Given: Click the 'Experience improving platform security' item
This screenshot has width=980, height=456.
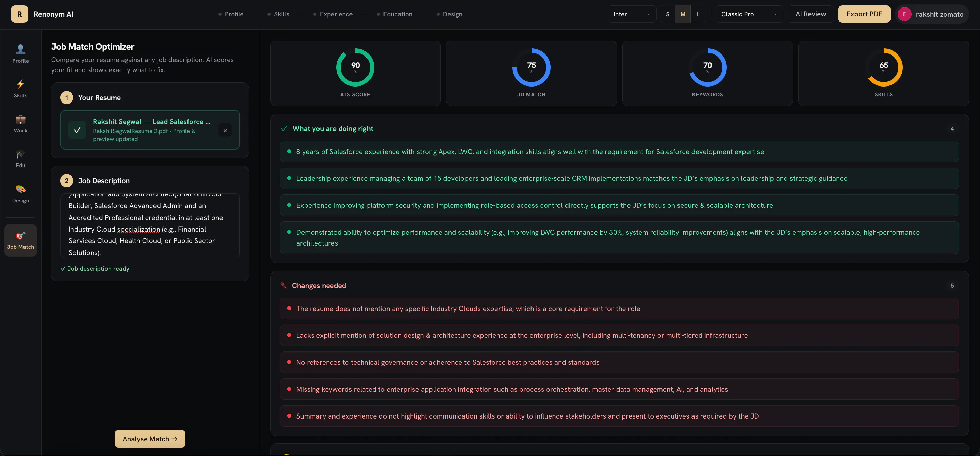Looking at the screenshot, I should (x=619, y=205).
